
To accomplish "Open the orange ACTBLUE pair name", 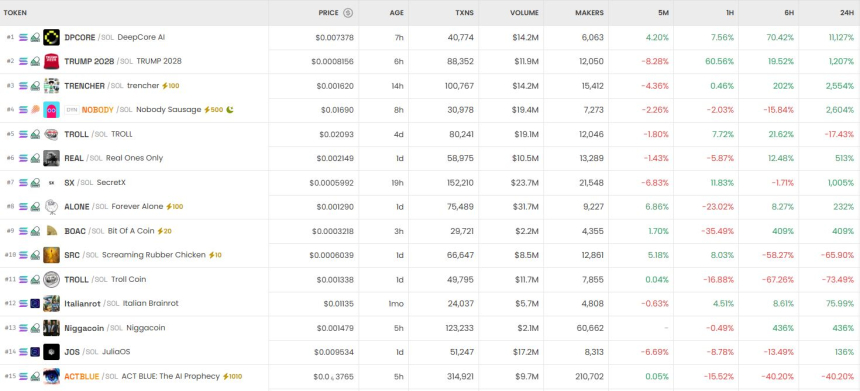I will 82,376.
